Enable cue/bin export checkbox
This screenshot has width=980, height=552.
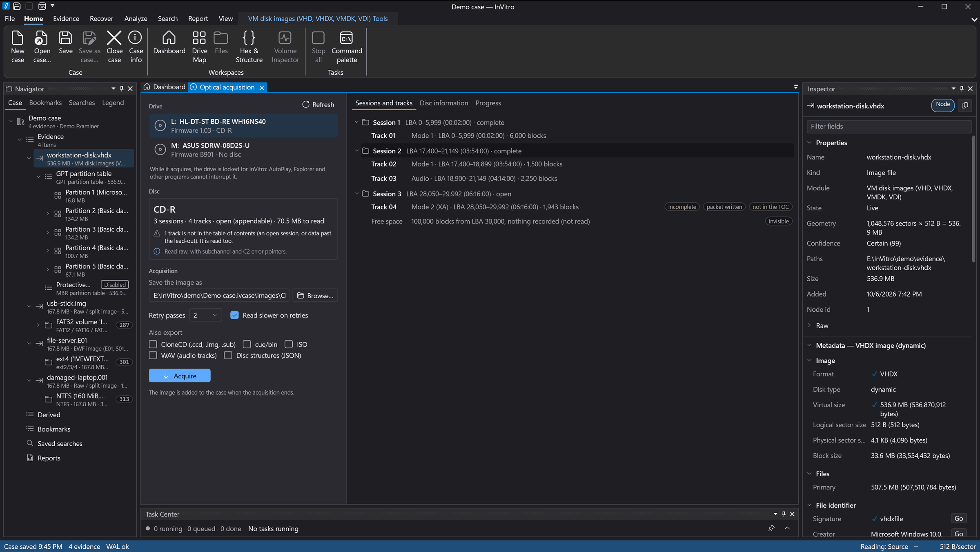coord(247,344)
